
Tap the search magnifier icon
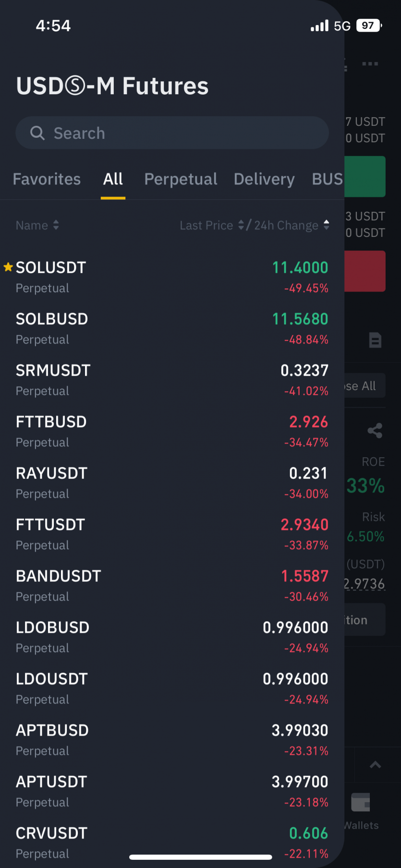point(37,133)
